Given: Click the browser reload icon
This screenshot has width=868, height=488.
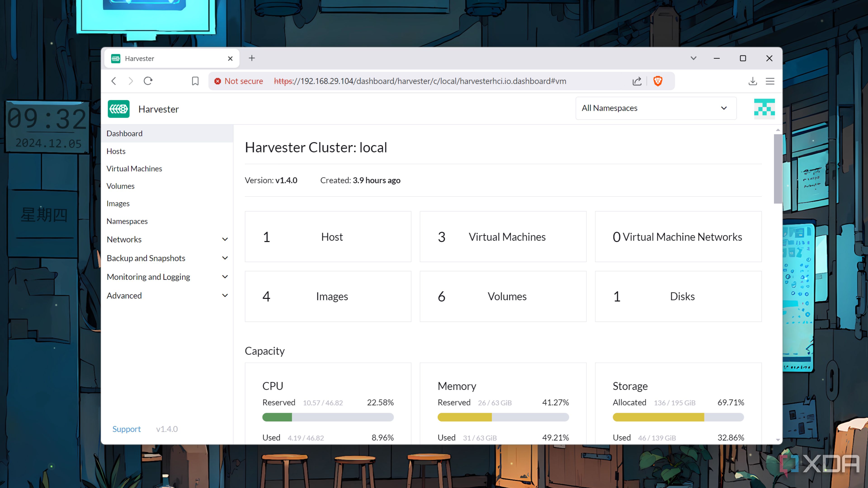Looking at the screenshot, I should [x=148, y=81].
